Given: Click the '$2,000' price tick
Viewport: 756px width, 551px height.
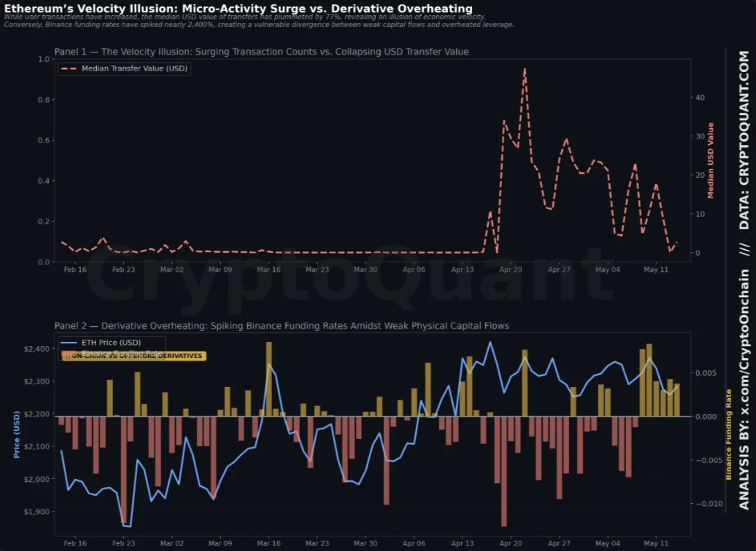Looking at the screenshot, I should coord(37,479).
